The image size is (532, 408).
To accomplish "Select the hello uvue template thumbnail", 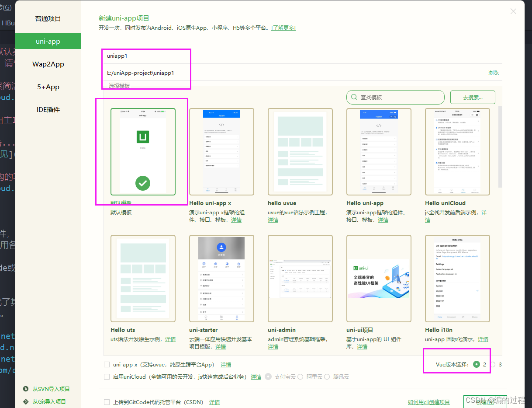I will point(300,151).
